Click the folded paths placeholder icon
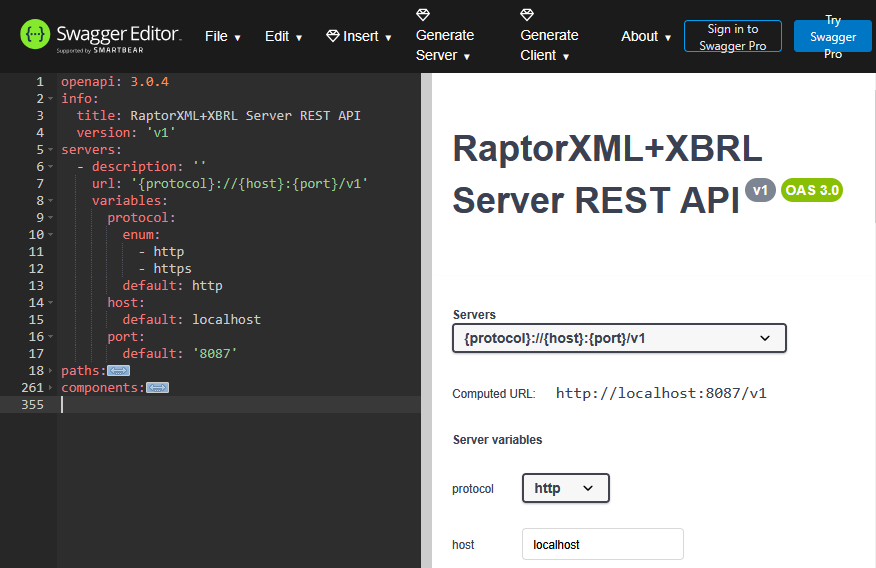The height and width of the screenshot is (568, 876). coord(118,371)
